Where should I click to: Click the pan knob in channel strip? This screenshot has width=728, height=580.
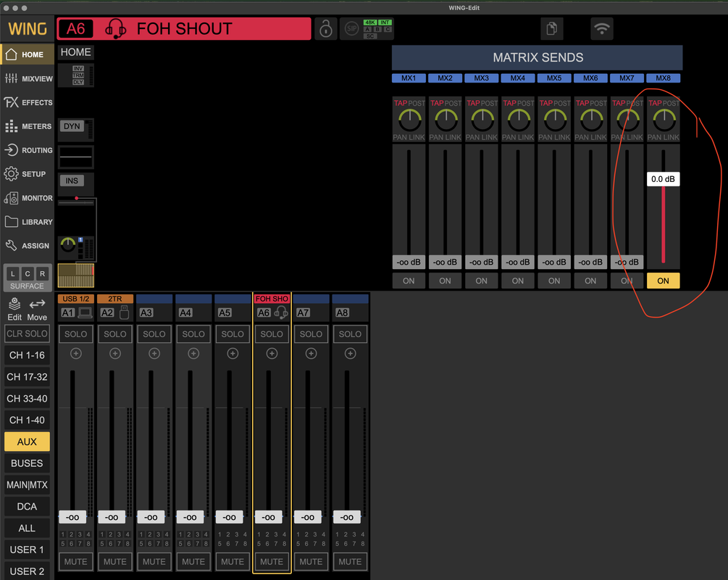(x=68, y=244)
